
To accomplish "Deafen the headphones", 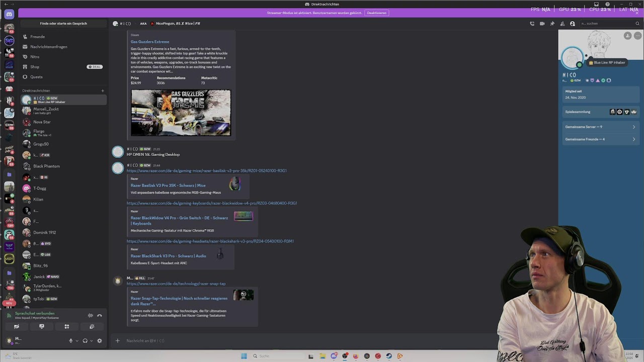I will (x=85, y=341).
